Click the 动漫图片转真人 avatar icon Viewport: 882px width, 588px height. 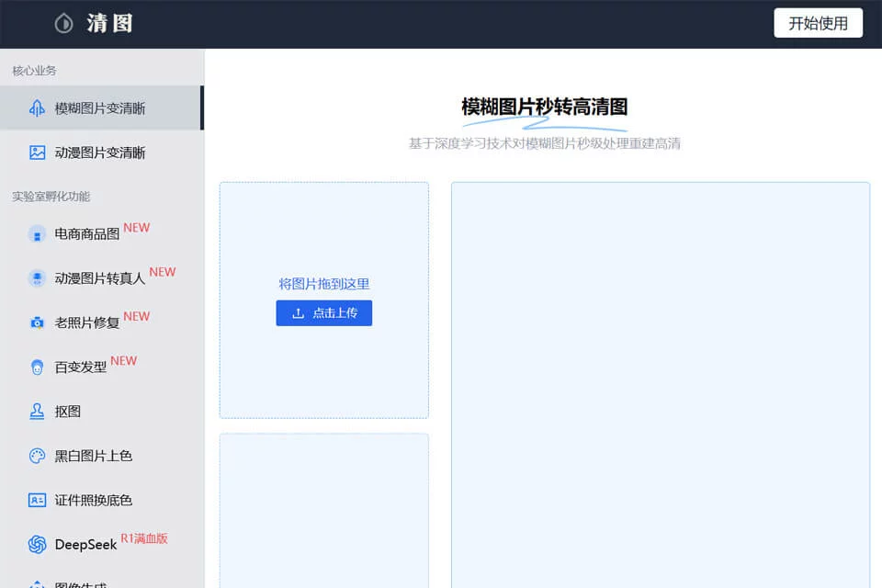[37, 278]
